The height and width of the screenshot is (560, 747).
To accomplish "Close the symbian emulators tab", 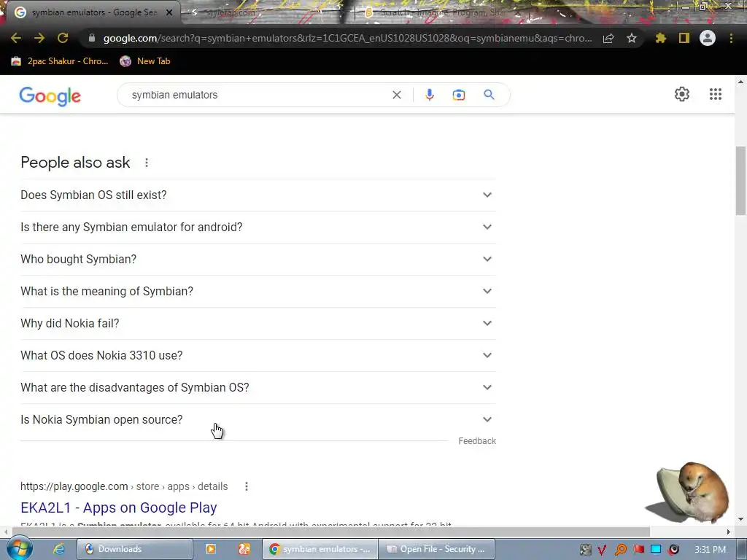I will (169, 13).
